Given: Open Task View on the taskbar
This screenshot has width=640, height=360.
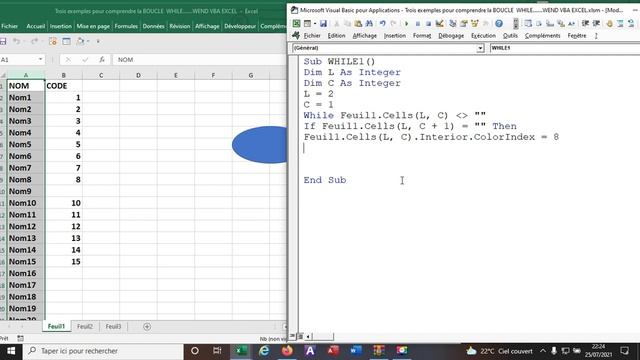Looking at the screenshot, I should (217, 351).
